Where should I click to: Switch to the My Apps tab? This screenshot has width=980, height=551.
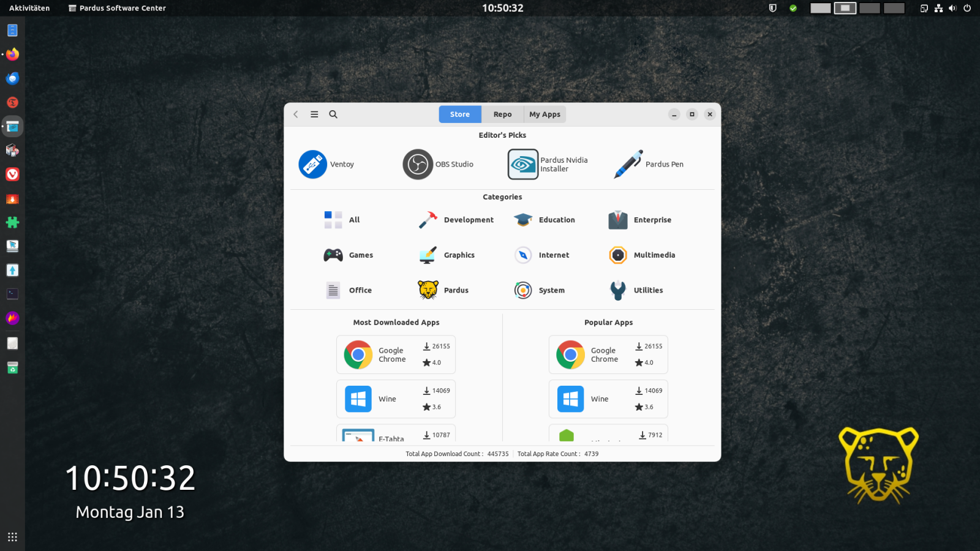pos(545,114)
